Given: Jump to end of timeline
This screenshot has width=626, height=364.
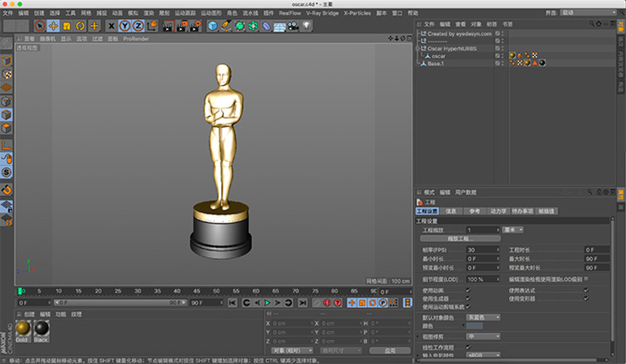Looking at the screenshot, I should [x=302, y=303].
